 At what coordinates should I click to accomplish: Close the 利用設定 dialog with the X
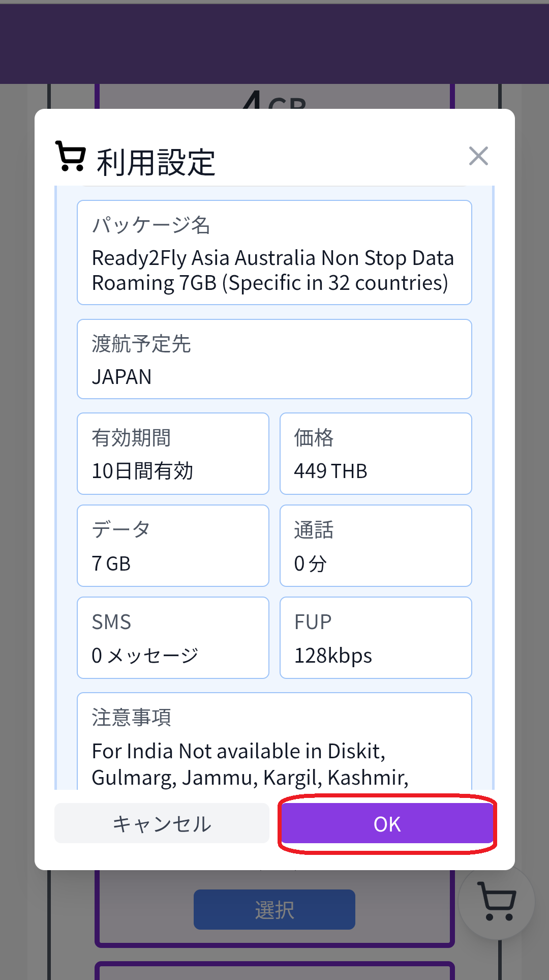click(x=478, y=156)
